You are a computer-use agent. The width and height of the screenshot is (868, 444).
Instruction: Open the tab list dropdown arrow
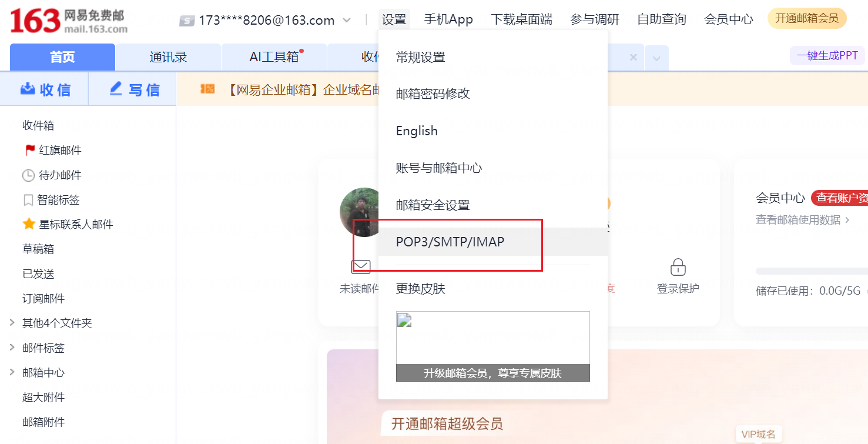[656, 58]
